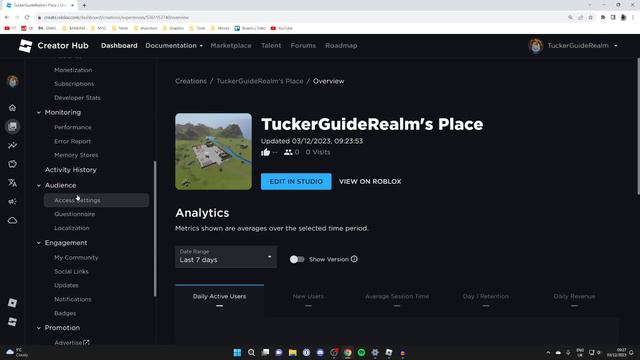Click the piggy bank finances icon
Image resolution: width=640 pixels, height=360 pixels.
point(12,164)
